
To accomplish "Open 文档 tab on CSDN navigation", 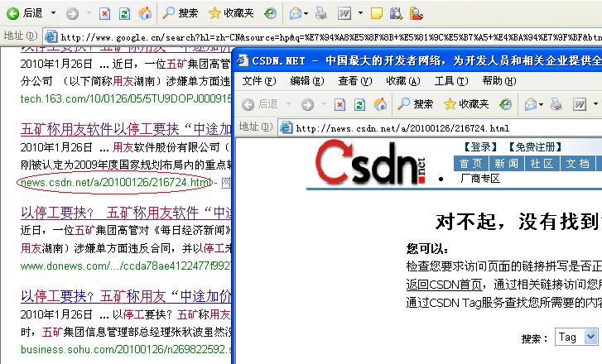I will 577,164.
